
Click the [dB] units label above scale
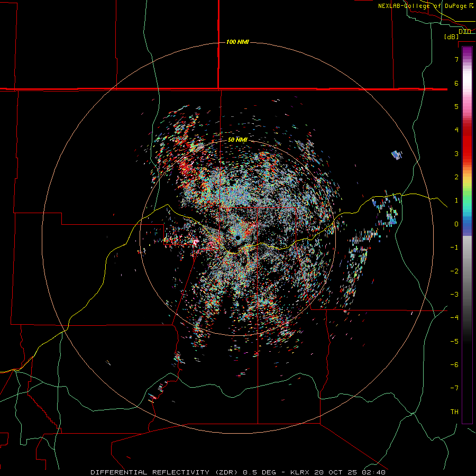point(452,37)
